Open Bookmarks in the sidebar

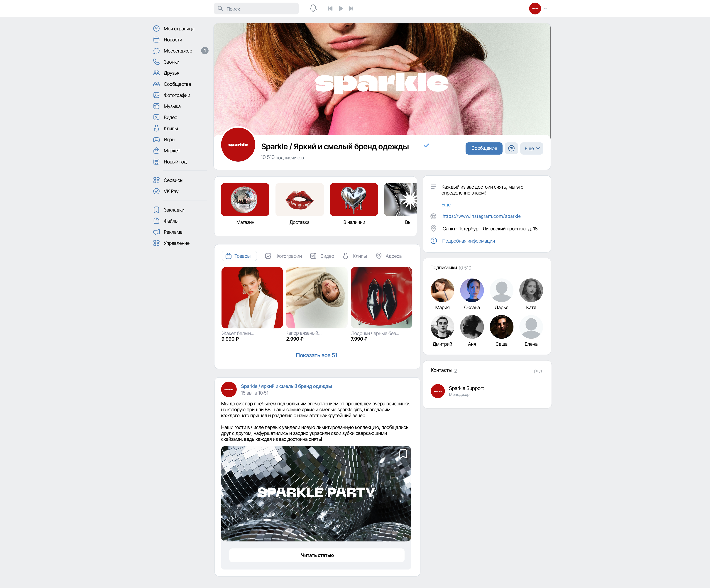(x=174, y=210)
